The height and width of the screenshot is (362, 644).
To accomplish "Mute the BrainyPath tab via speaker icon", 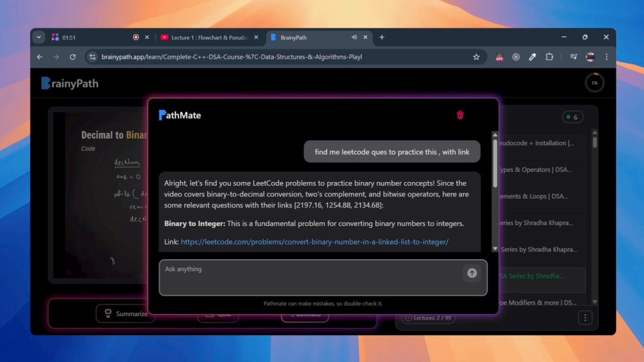I will point(354,37).
